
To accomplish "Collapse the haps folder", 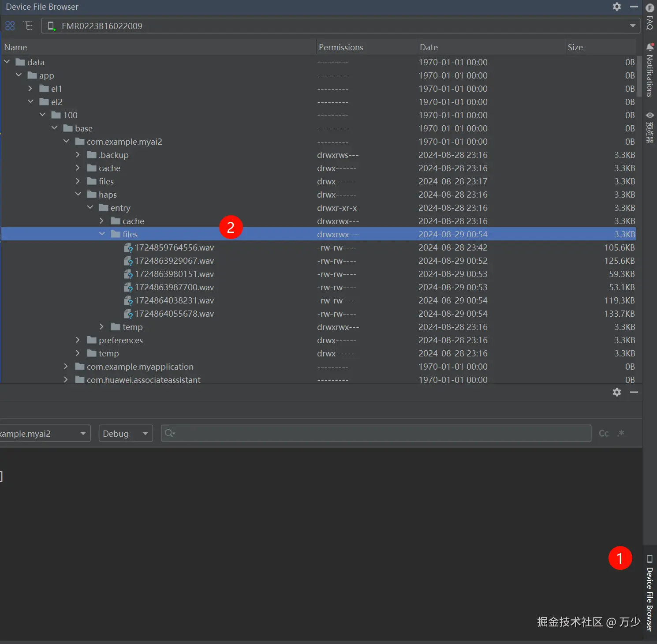I will coord(78,194).
